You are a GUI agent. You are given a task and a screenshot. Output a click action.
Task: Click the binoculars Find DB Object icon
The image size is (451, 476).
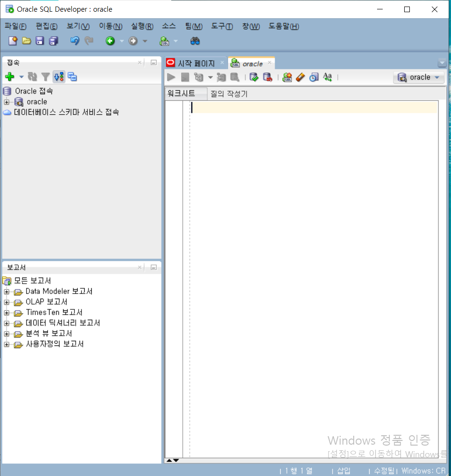pyautogui.click(x=195, y=41)
